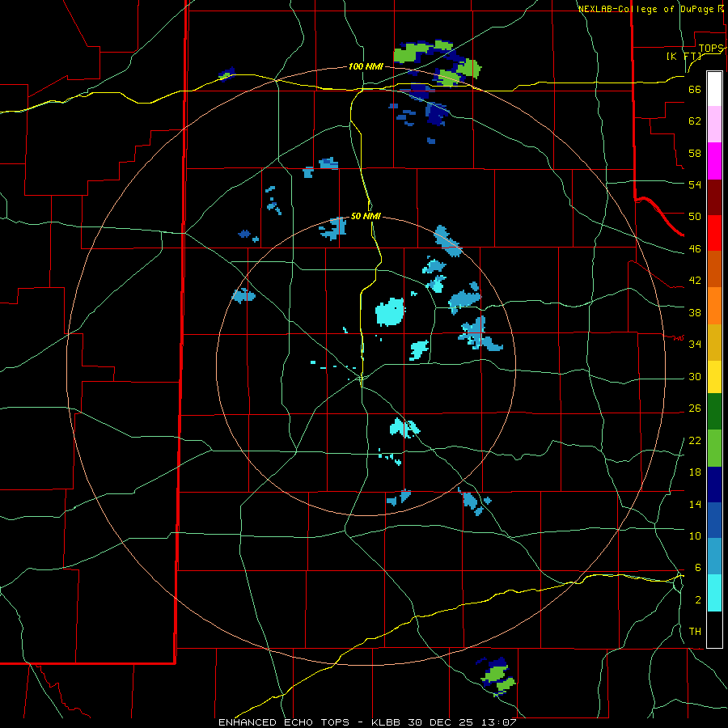Click the yellow 34 kft legend swatch

(x=714, y=377)
